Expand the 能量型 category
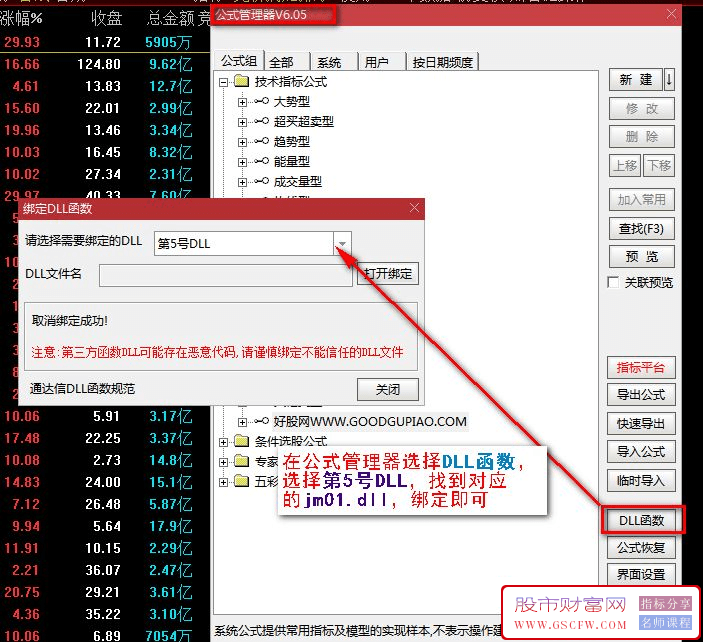The width and height of the screenshot is (703, 642). [x=242, y=162]
